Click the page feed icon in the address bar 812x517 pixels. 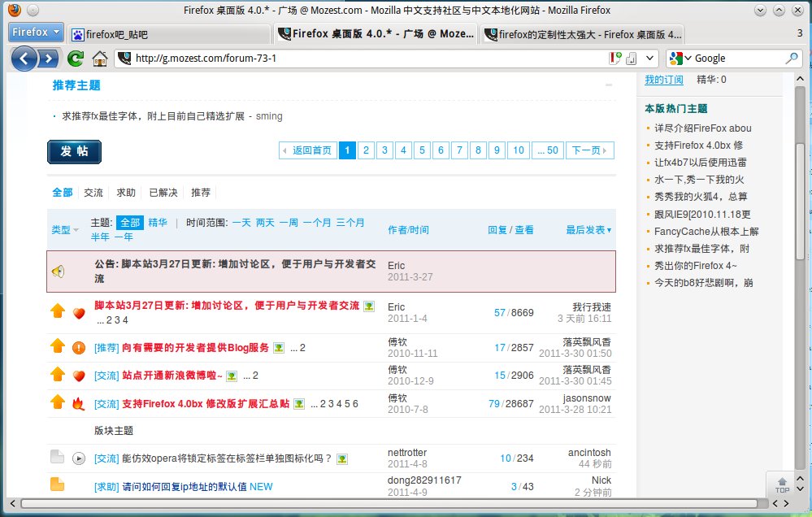point(632,59)
